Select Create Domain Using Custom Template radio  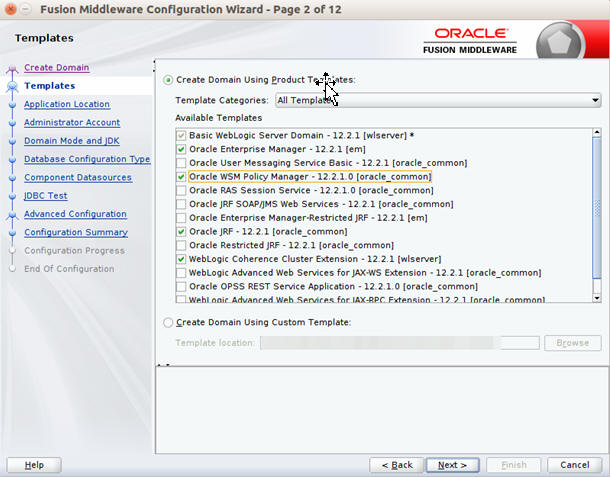point(168,323)
